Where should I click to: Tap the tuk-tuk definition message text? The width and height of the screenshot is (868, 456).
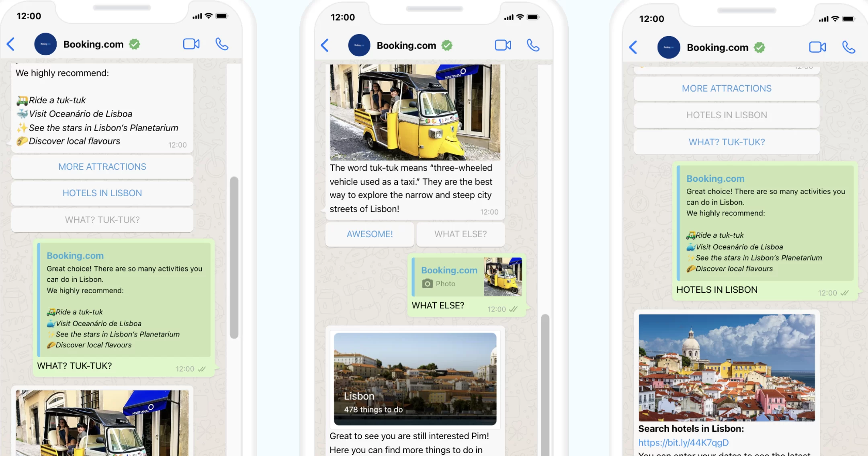(411, 188)
